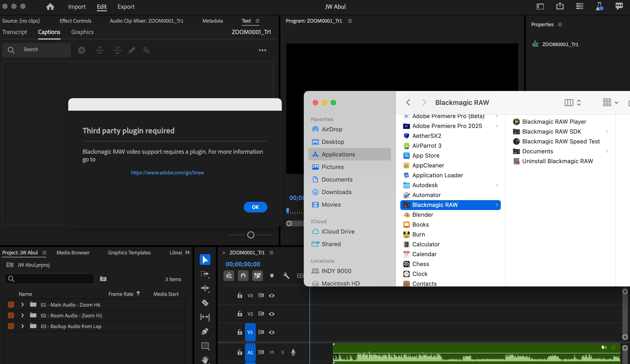Open timeline wrench display settings

(286, 275)
